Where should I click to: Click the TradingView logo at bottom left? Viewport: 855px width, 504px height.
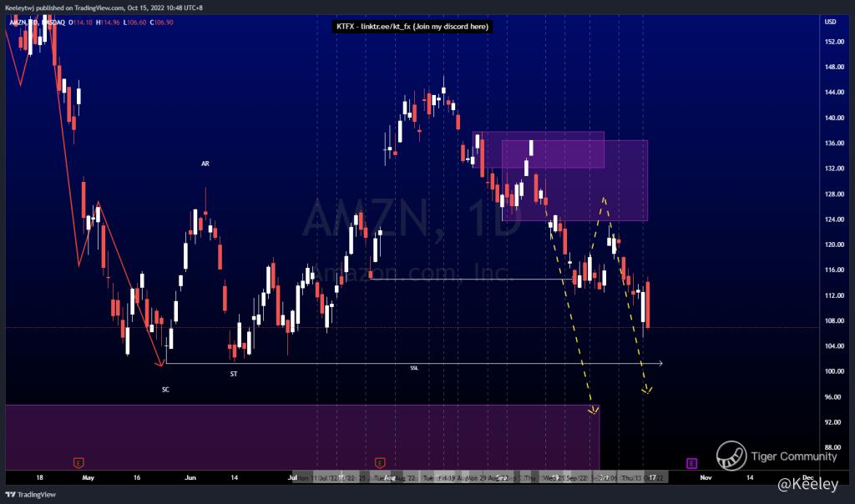point(31,495)
